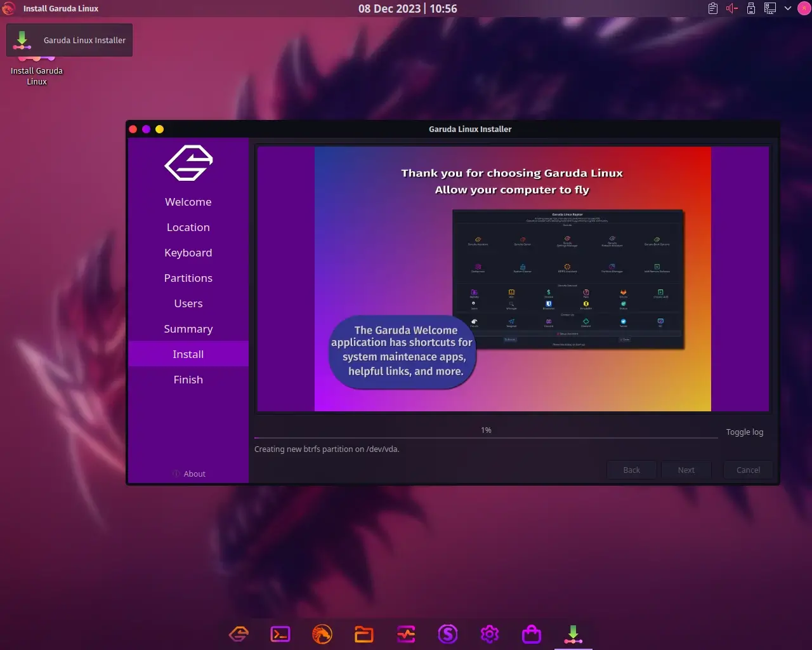Open the removable USB device tray icon
Image resolution: width=812 pixels, height=650 pixels.
[751, 8]
